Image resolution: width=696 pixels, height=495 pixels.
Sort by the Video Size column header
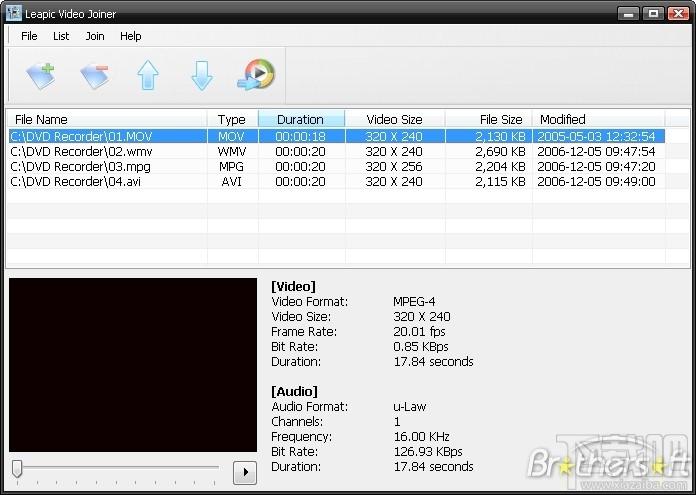395,119
